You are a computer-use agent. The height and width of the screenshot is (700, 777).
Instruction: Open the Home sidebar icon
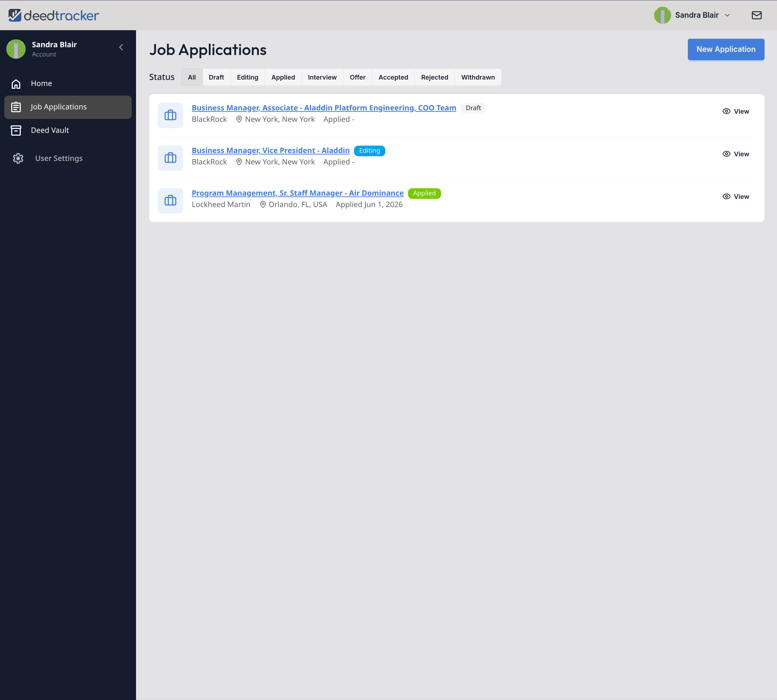(16, 83)
